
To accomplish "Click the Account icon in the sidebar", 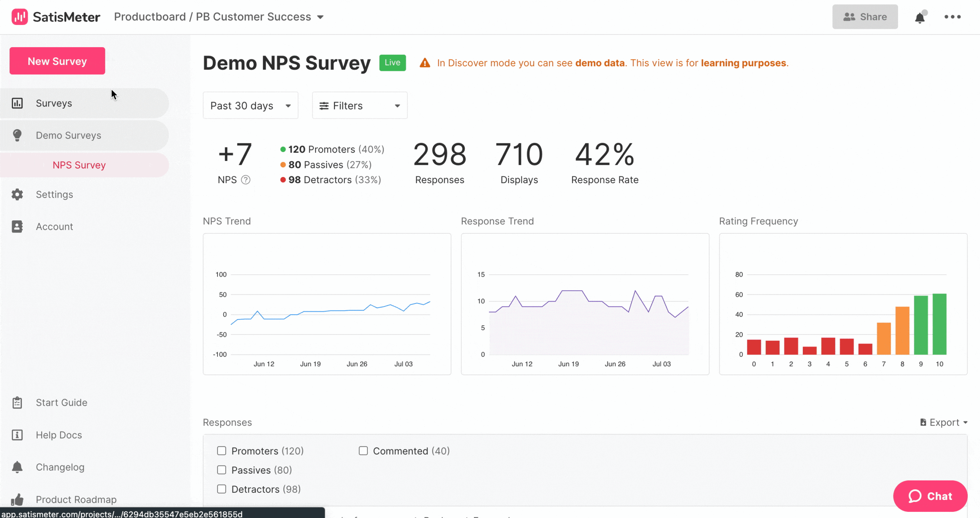I will click(17, 226).
